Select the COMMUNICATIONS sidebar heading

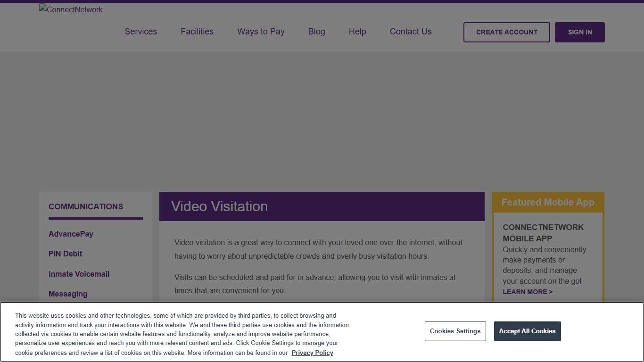coord(85,206)
